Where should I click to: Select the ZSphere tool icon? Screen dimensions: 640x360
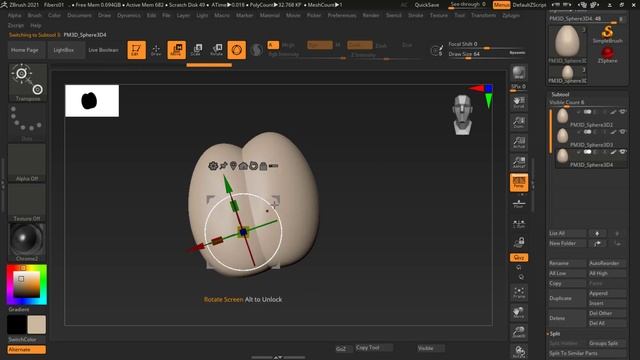[607, 54]
